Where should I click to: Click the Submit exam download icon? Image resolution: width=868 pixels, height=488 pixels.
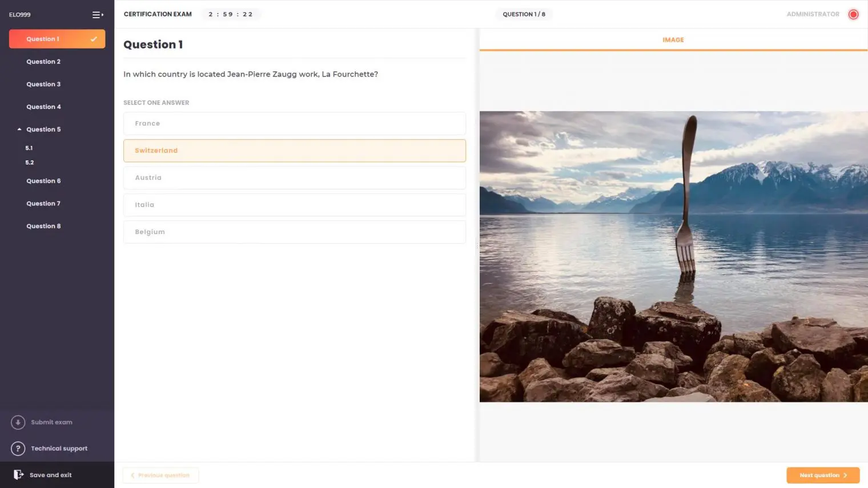pyautogui.click(x=18, y=422)
